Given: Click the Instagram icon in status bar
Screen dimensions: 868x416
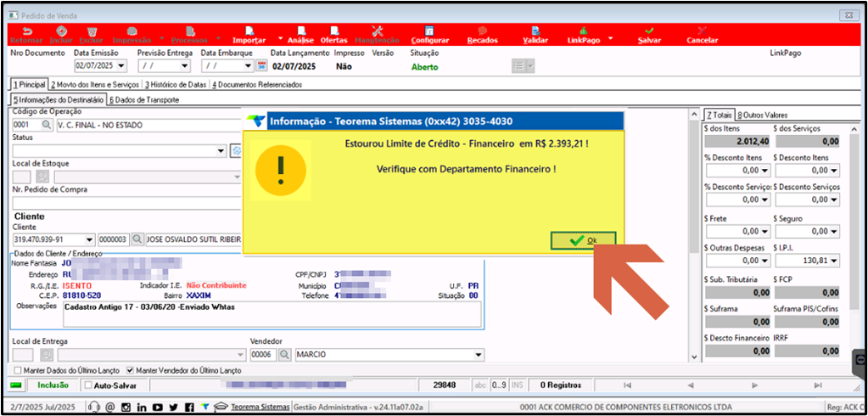Looking at the screenshot, I should 126,408.
